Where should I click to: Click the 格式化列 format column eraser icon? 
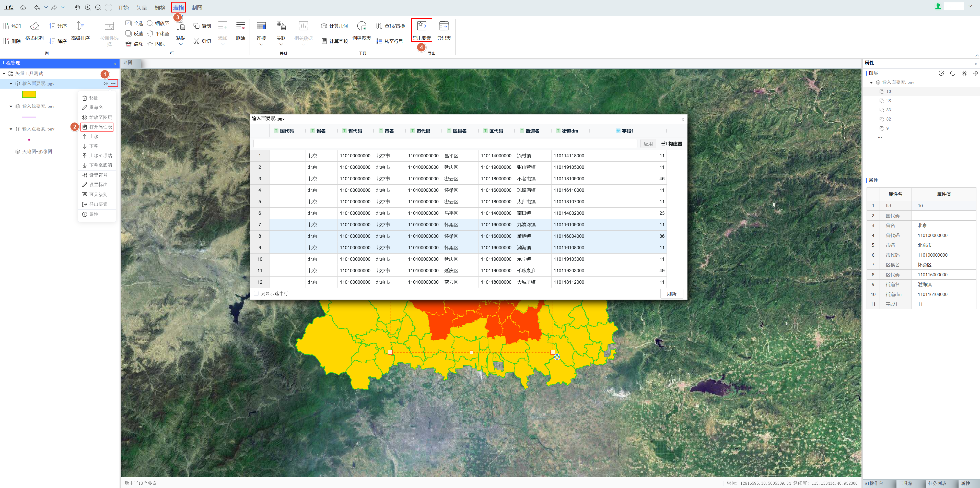point(34,26)
